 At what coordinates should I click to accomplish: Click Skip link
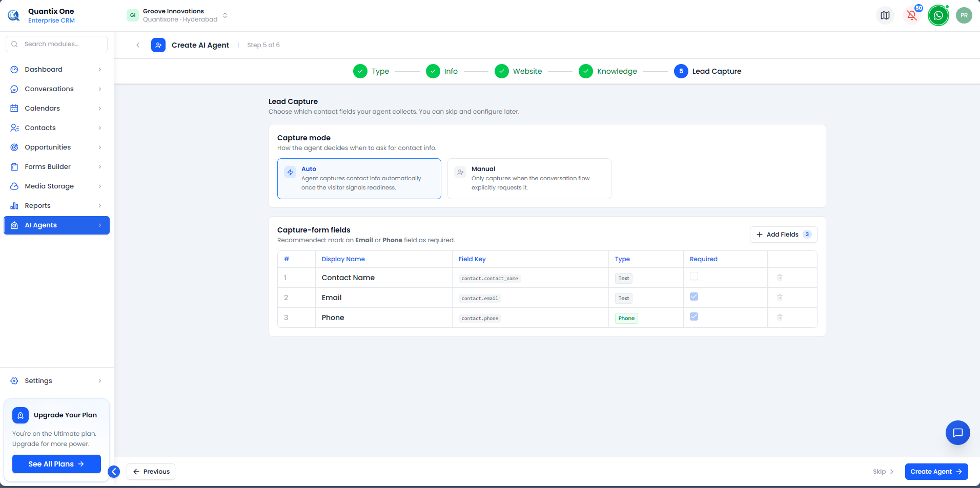tap(883, 472)
